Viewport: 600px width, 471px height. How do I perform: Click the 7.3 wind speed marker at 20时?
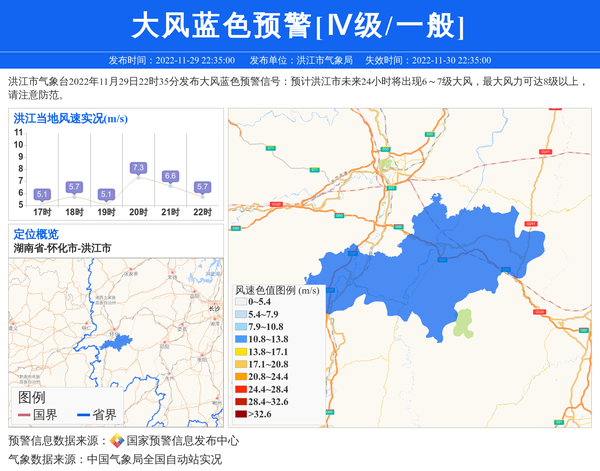138,167
